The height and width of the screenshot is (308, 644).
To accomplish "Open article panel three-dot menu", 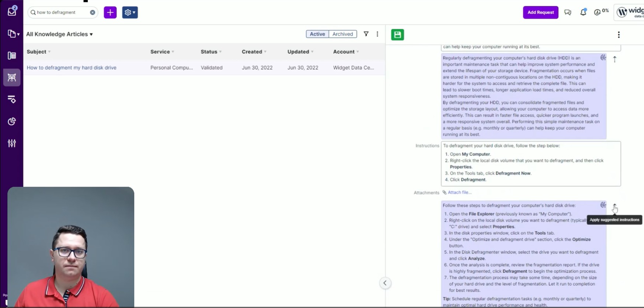I will tap(619, 35).
